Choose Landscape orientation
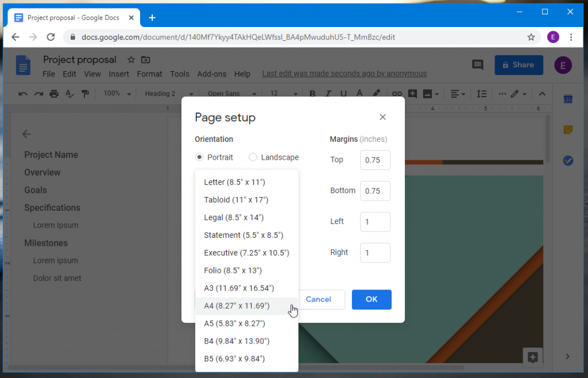This screenshot has width=588, height=378. pyautogui.click(x=253, y=157)
